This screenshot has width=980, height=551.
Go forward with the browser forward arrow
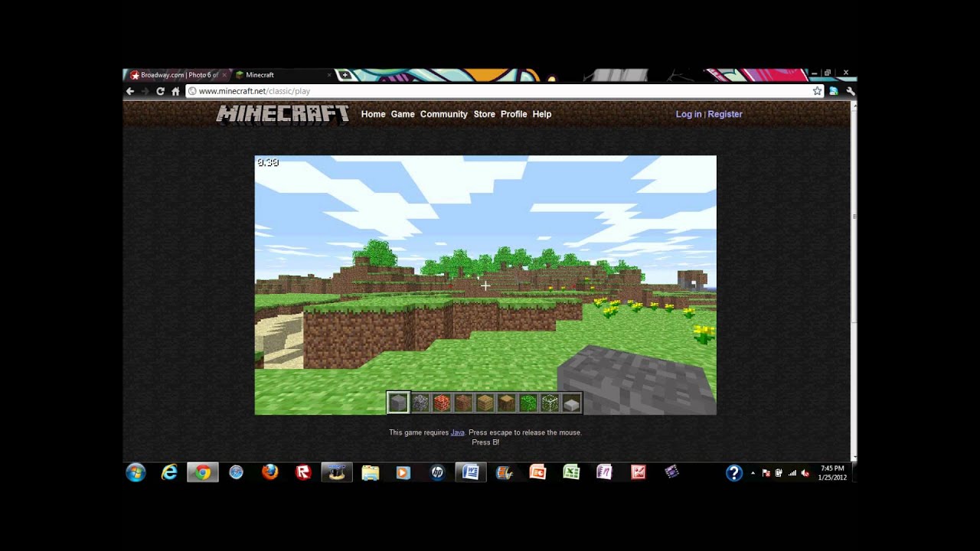pos(145,91)
